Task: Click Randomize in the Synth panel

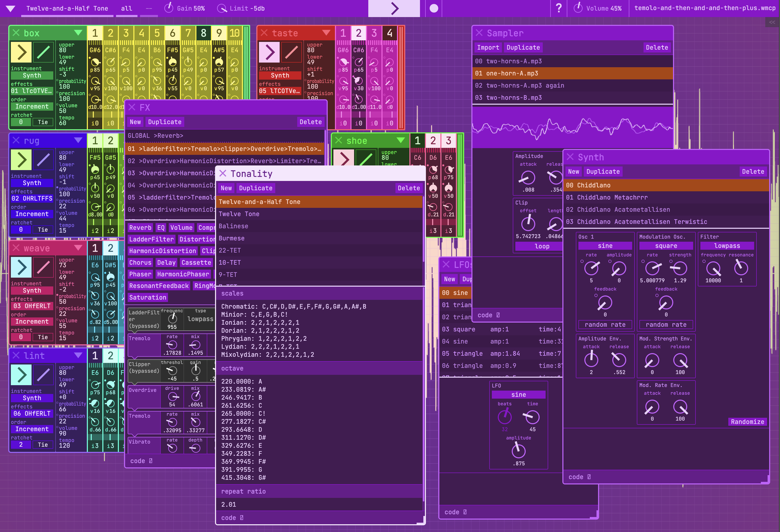Action: (x=747, y=422)
